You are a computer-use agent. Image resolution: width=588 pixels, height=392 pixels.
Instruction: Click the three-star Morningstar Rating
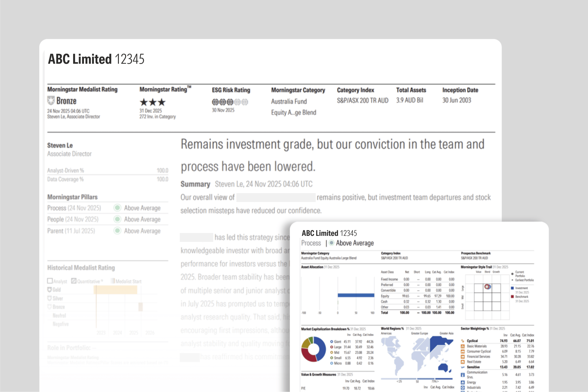click(153, 102)
